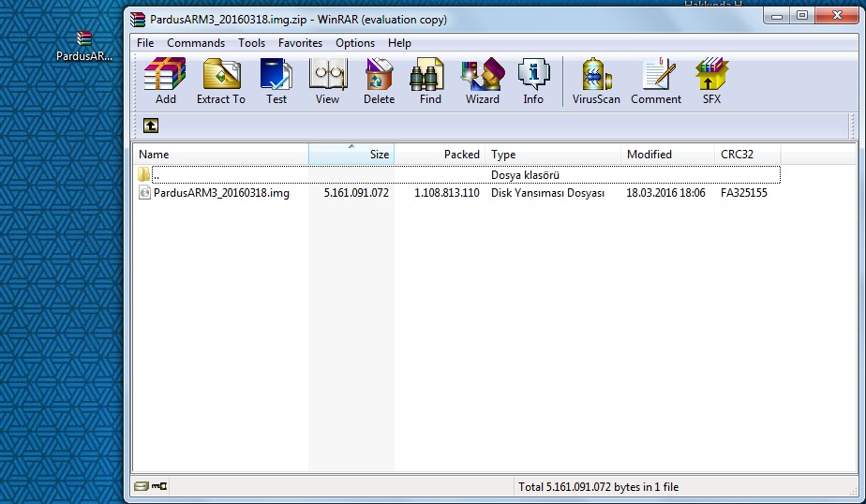Viewport: 866px width, 504px height.
Task: Click the Add toolbar icon
Action: (x=165, y=81)
